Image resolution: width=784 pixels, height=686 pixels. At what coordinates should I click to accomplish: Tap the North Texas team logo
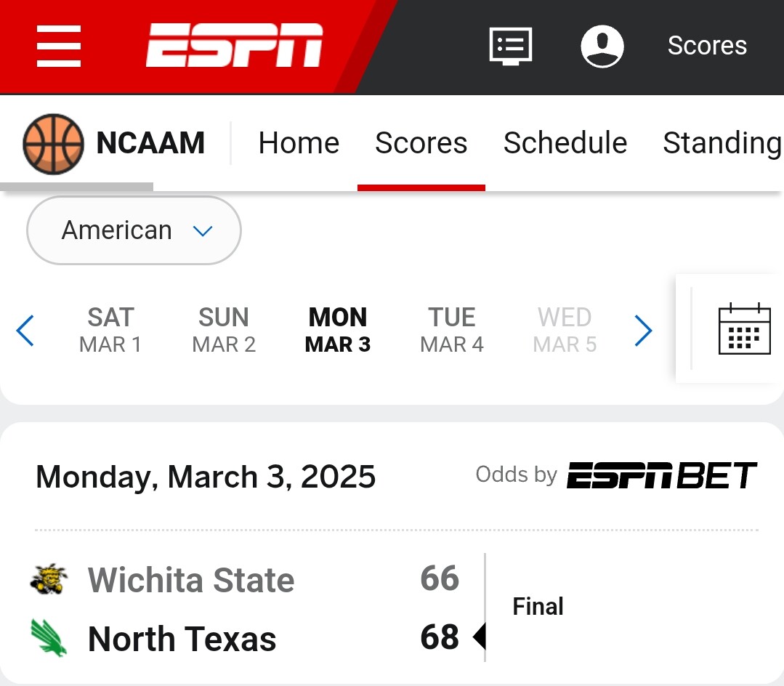tap(49, 638)
